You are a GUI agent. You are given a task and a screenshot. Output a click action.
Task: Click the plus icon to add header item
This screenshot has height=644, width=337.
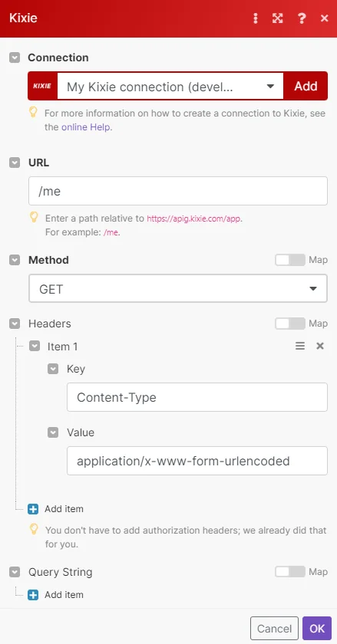33,509
